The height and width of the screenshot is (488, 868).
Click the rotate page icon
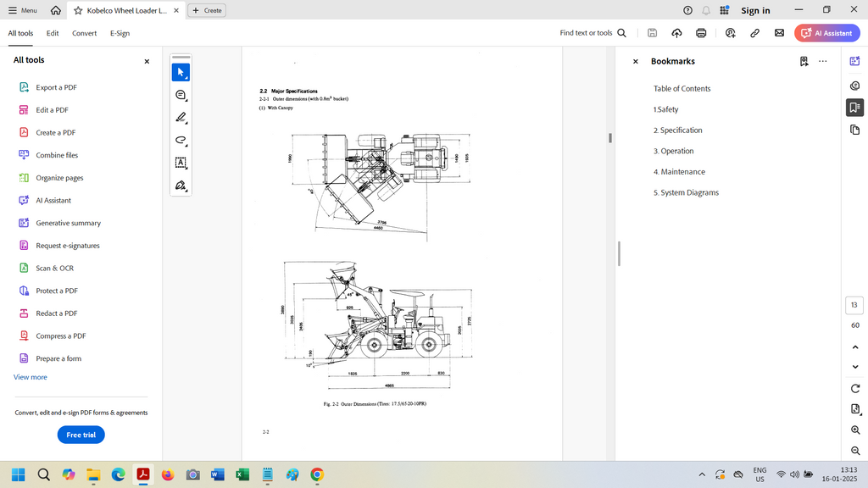(x=854, y=388)
